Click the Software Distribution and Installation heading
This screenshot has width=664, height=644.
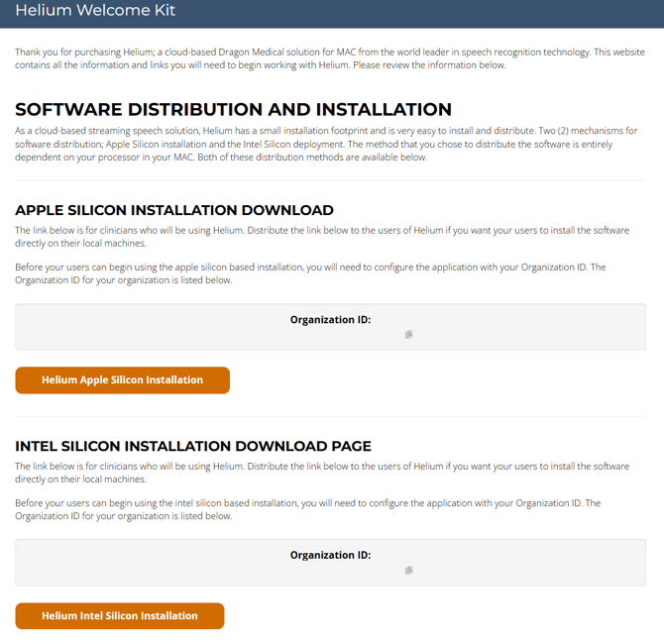pos(233,110)
